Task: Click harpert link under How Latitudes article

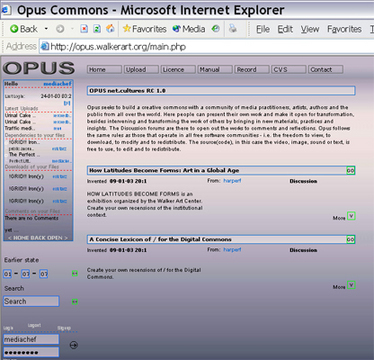Action: pyautogui.click(x=232, y=181)
